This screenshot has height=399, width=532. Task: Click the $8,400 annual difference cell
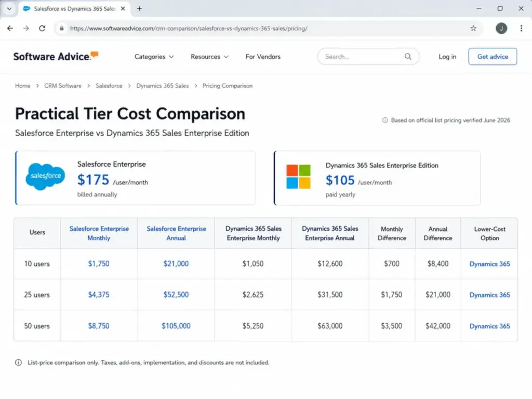point(437,263)
